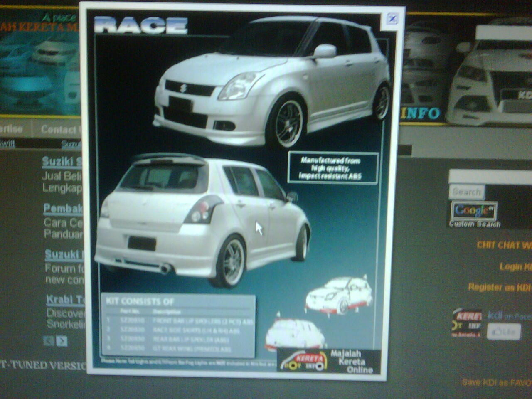Click the Facebook Like button
532x399 pixels.
(503, 332)
